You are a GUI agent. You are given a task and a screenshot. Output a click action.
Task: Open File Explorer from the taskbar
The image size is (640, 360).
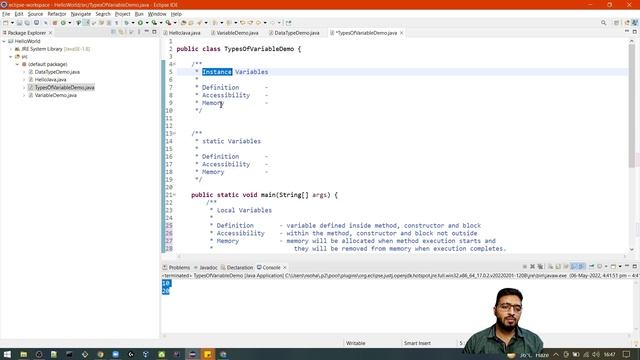pyautogui.click(x=23, y=354)
